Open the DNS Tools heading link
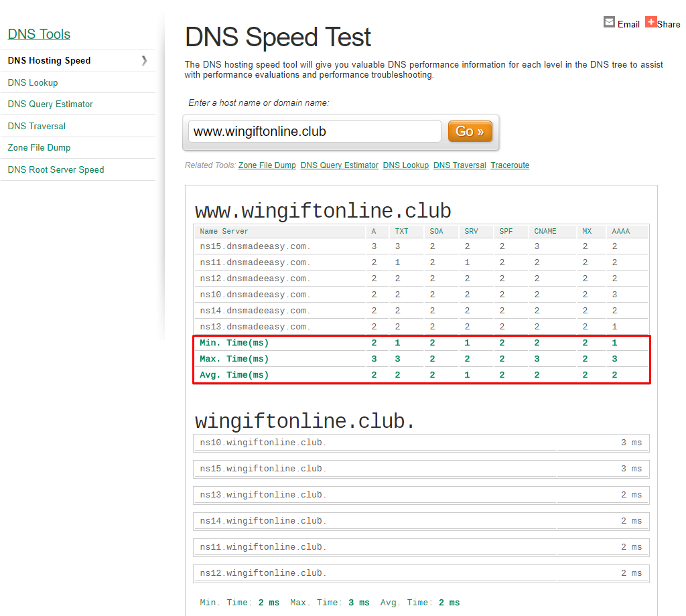 39,34
